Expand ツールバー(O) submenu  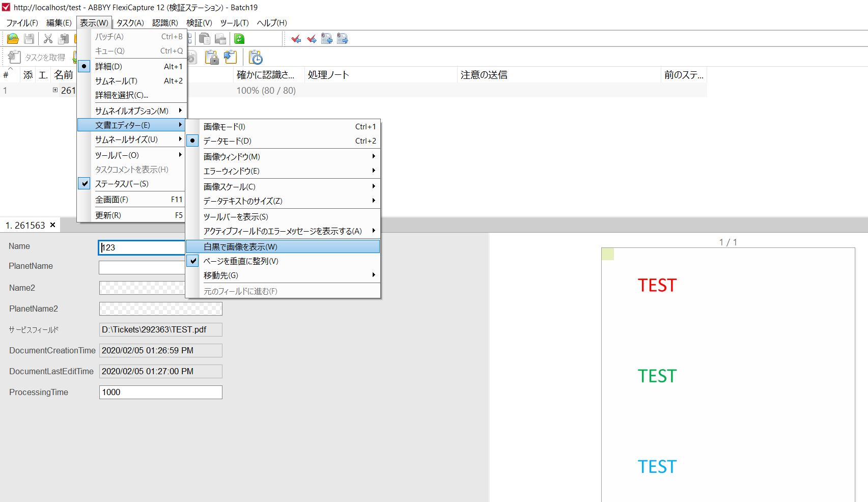click(132, 155)
